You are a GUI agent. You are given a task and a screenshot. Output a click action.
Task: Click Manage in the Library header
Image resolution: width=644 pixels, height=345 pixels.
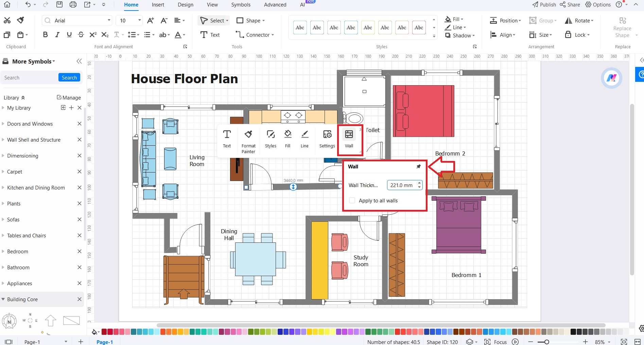[x=69, y=97]
